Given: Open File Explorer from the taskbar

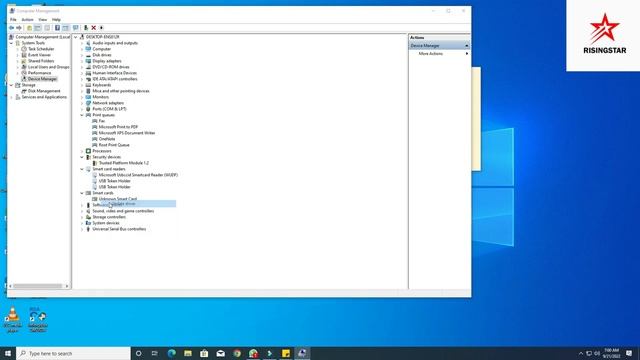Looking at the screenshot, I should pyautogui.click(x=188, y=353).
